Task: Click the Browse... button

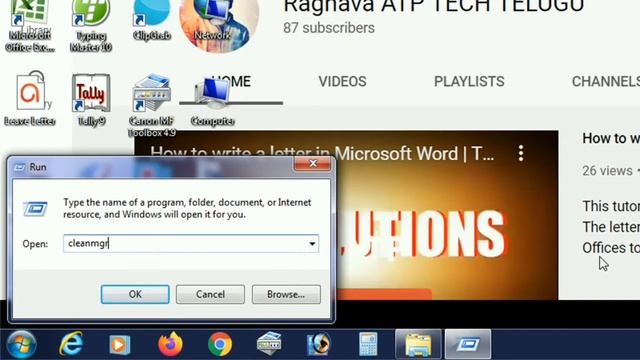Action: pyautogui.click(x=286, y=294)
